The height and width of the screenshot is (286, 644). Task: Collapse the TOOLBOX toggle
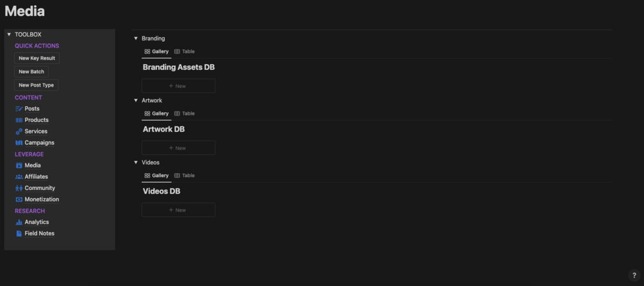pos(9,35)
